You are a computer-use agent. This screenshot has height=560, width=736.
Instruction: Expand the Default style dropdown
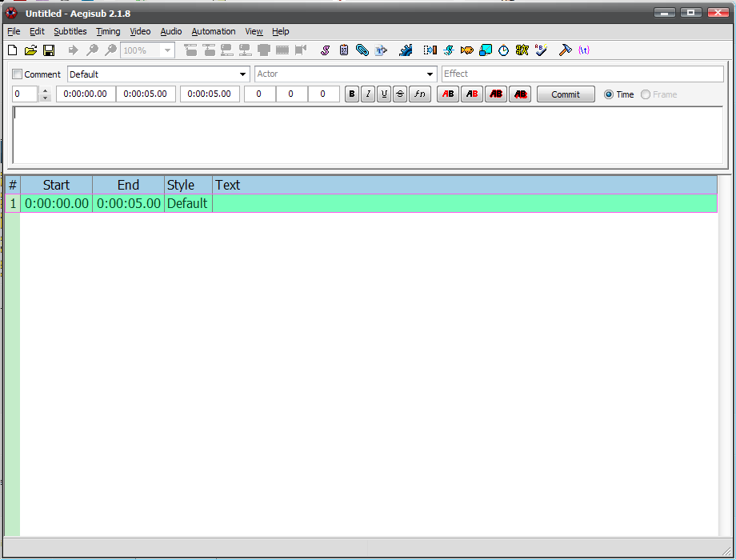coord(242,74)
